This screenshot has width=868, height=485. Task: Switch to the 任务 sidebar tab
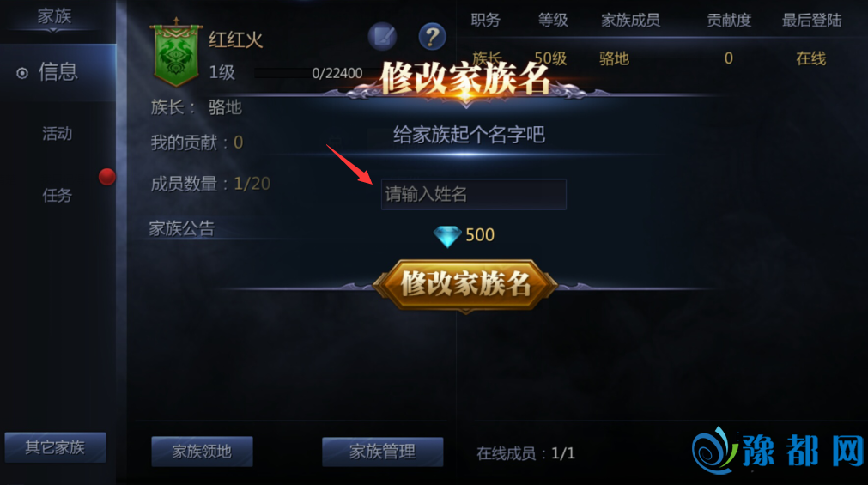(58, 195)
